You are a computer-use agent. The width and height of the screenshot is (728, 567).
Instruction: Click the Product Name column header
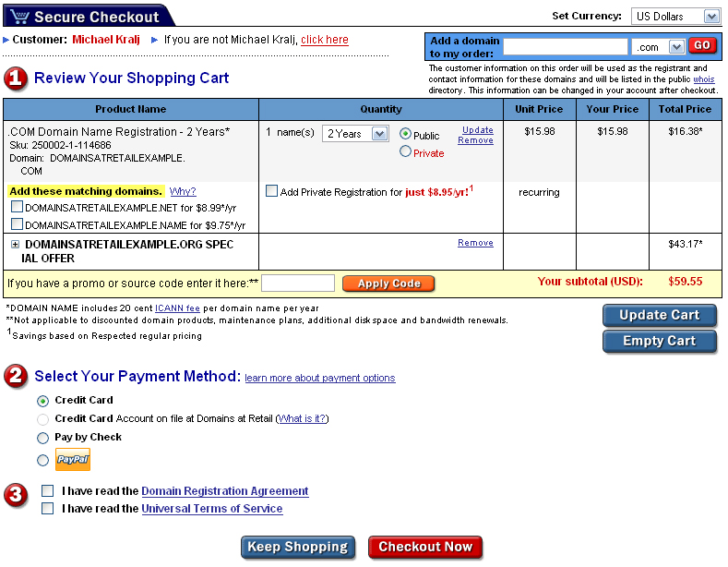point(130,109)
